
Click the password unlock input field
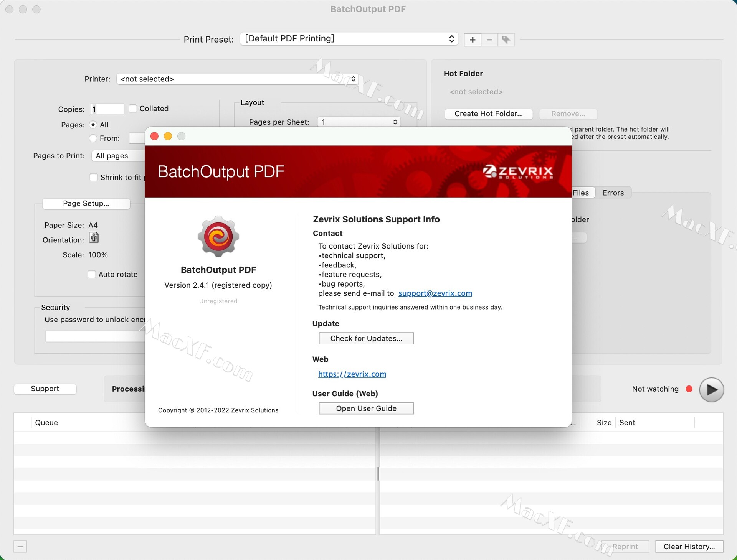point(95,336)
